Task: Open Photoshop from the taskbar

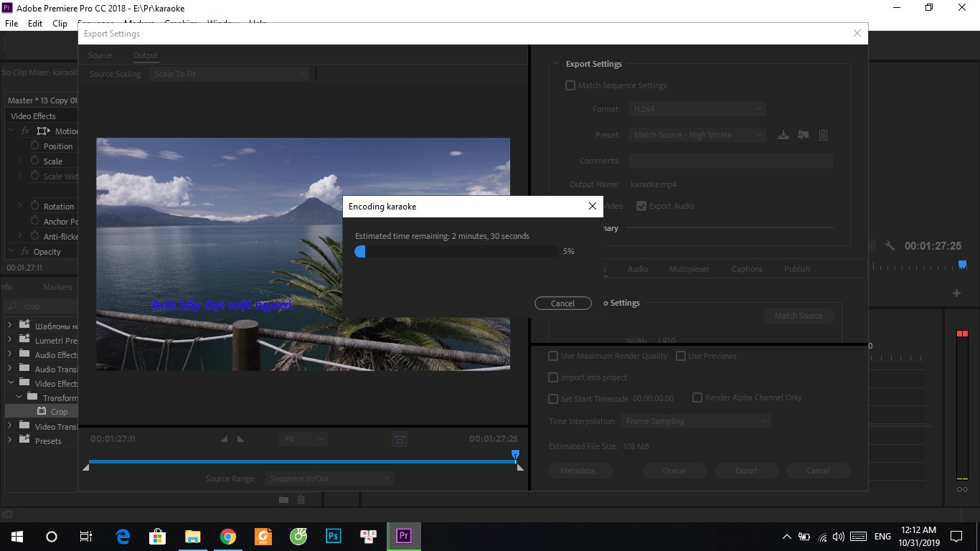Action: [333, 536]
